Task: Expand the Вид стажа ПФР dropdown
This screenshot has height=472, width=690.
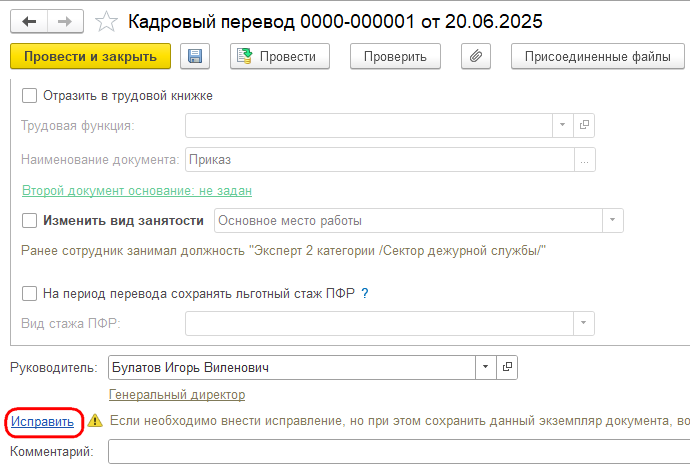Action: (584, 323)
